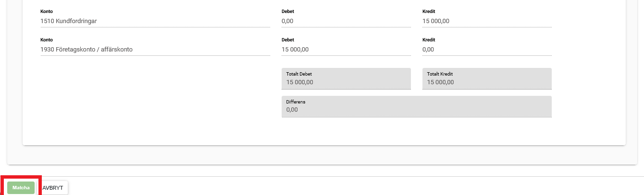
Task: Focus the Totalt Debet summary field
Action: coord(346,82)
